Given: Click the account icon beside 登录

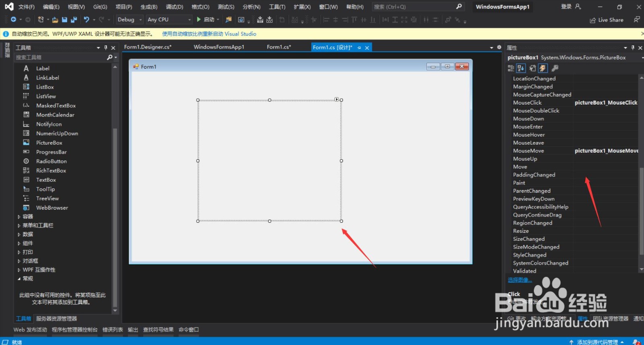Looking at the screenshot, I should (578, 6).
